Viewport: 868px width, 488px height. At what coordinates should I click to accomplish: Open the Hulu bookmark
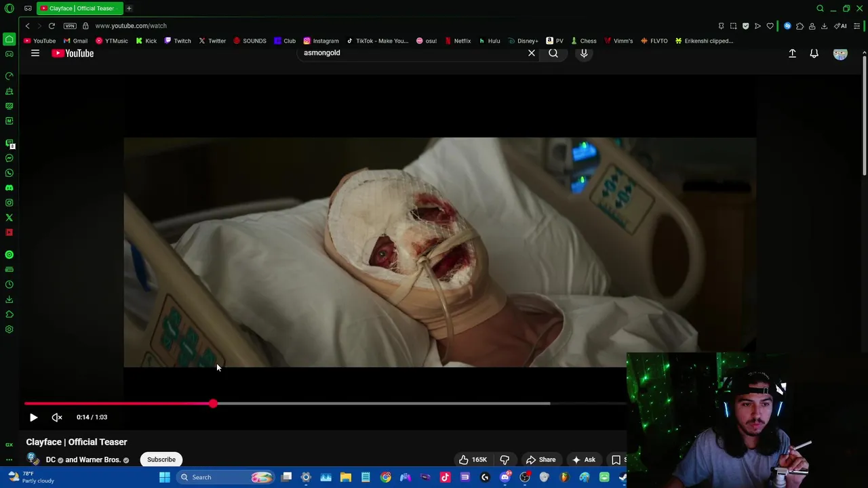coord(490,41)
